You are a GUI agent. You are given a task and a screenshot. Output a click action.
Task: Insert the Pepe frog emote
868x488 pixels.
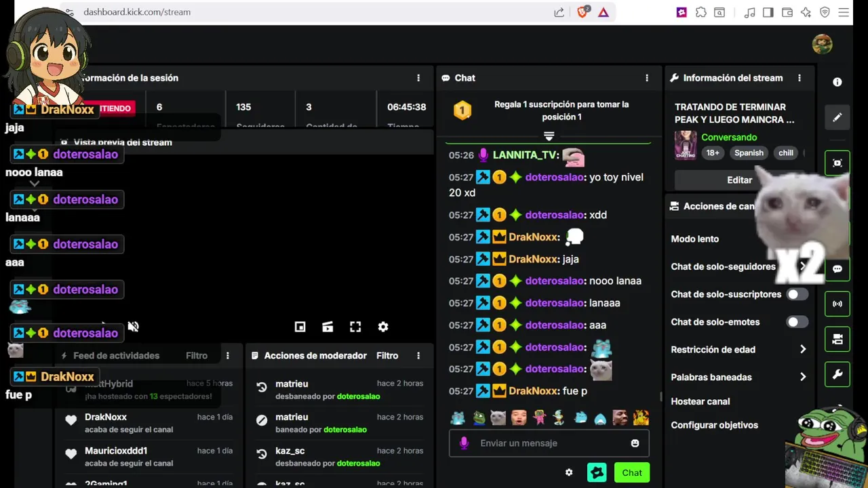[479, 418]
